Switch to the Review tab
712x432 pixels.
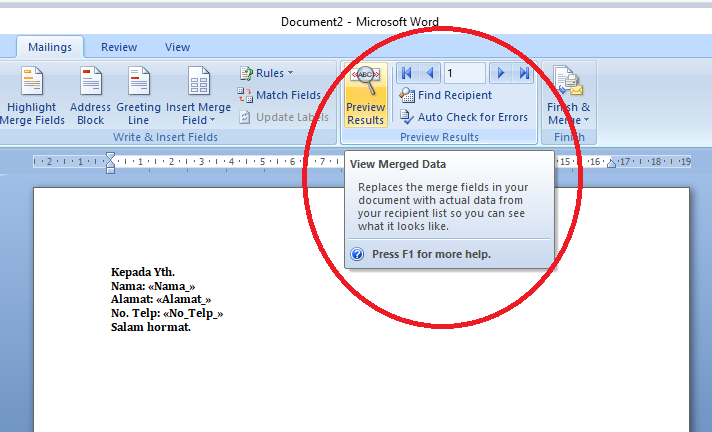tap(119, 47)
